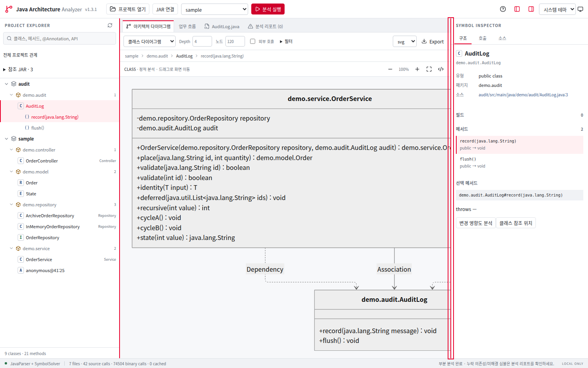
Task: Click the Depth input field
Action: coord(202,41)
